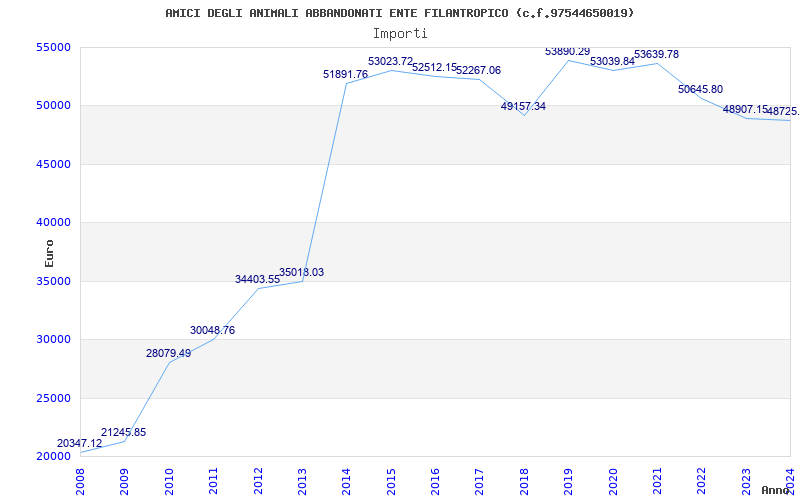The width and height of the screenshot is (800, 500).
Task: Select the 2013 data label 35018.03
Action: (301, 272)
